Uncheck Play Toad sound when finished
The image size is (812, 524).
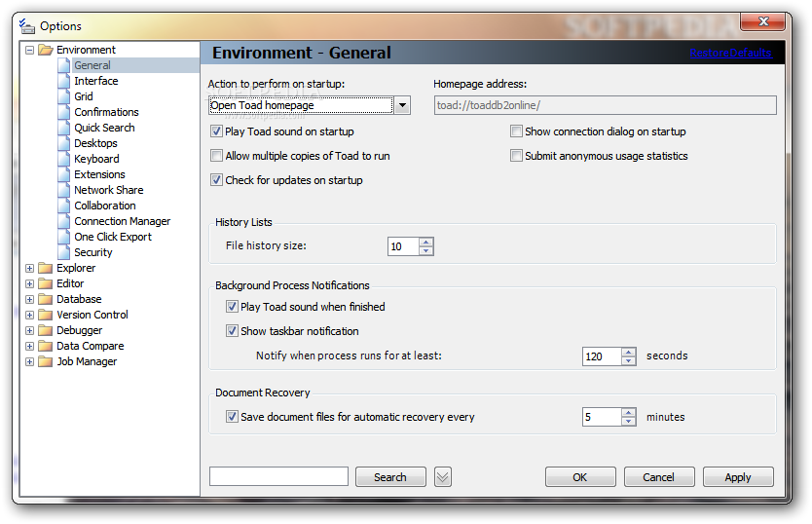pyautogui.click(x=232, y=306)
